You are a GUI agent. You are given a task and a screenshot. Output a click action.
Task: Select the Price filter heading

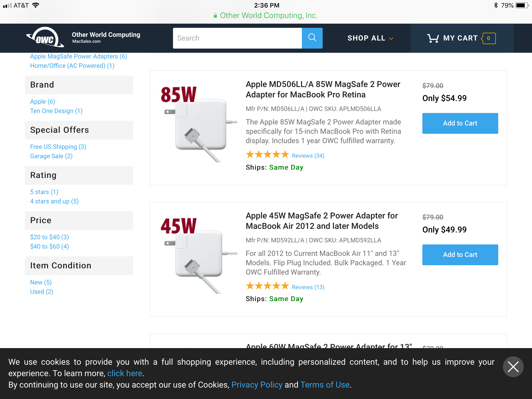coord(79,221)
